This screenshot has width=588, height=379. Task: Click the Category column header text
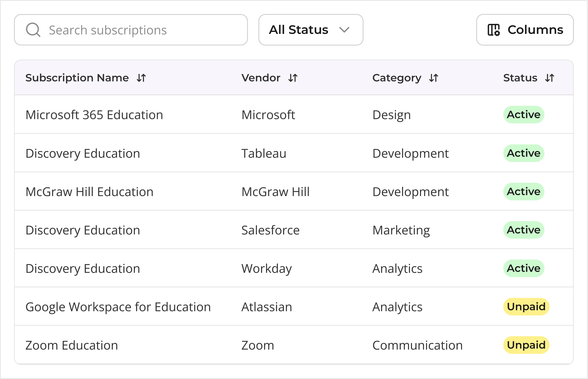click(x=397, y=78)
